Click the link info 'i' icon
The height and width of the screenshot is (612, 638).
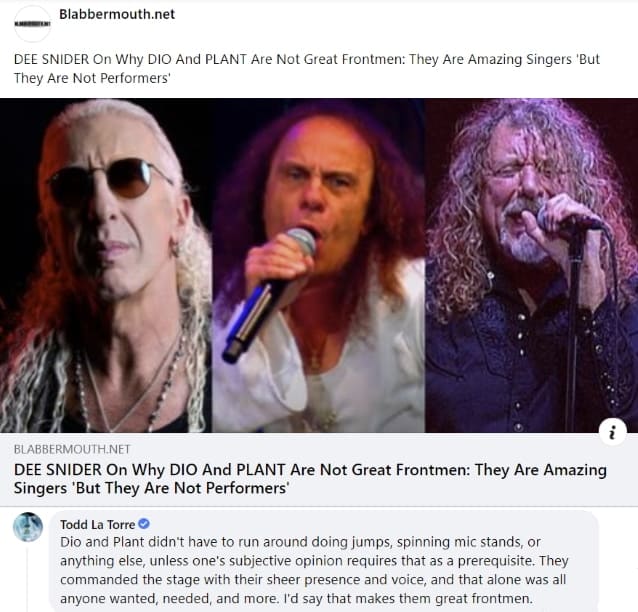pyautogui.click(x=612, y=432)
